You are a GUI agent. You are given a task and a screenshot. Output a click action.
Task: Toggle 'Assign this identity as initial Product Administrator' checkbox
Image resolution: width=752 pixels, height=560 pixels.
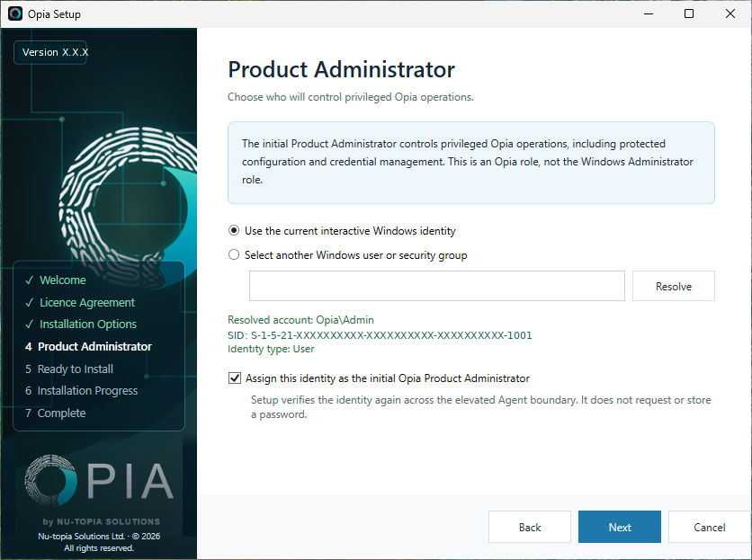(x=235, y=378)
